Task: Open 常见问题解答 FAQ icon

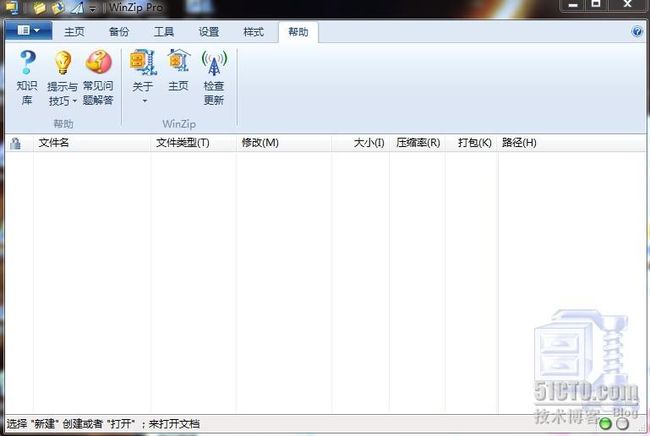Action: click(x=98, y=62)
